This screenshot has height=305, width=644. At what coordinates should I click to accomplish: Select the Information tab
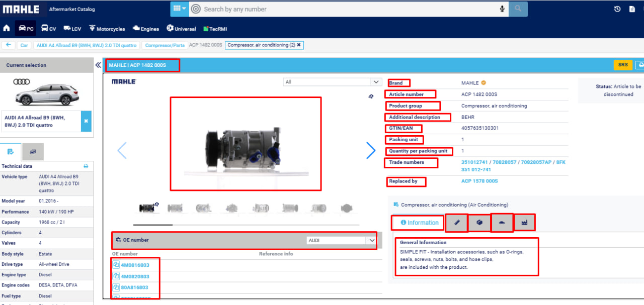[419, 223]
